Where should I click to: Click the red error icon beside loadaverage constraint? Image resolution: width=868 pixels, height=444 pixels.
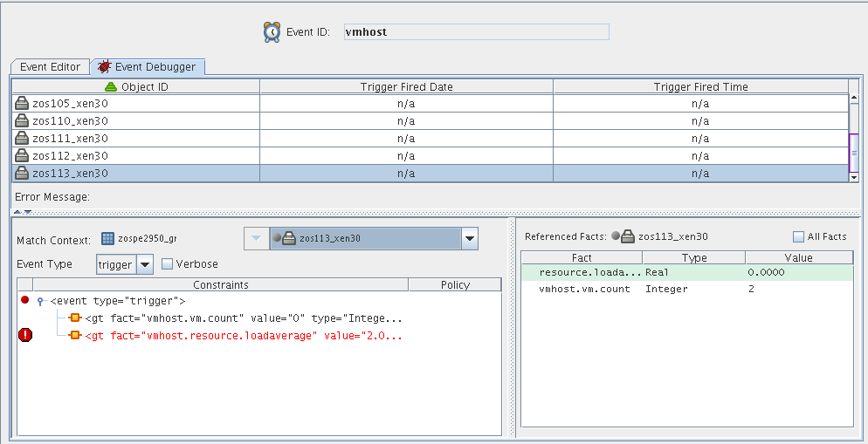pyautogui.click(x=25, y=335)
